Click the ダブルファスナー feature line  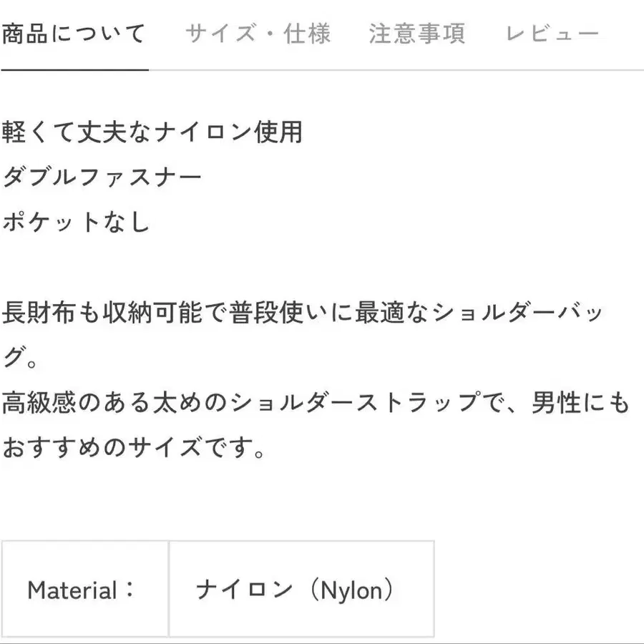pos(102,177)
